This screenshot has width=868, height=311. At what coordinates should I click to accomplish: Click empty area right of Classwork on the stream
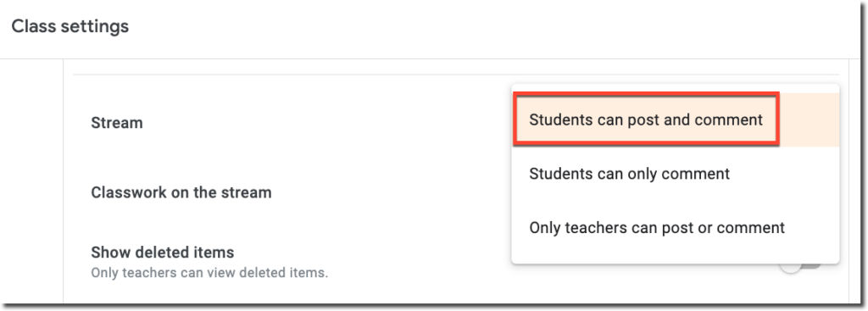click(x=390, y=192)
